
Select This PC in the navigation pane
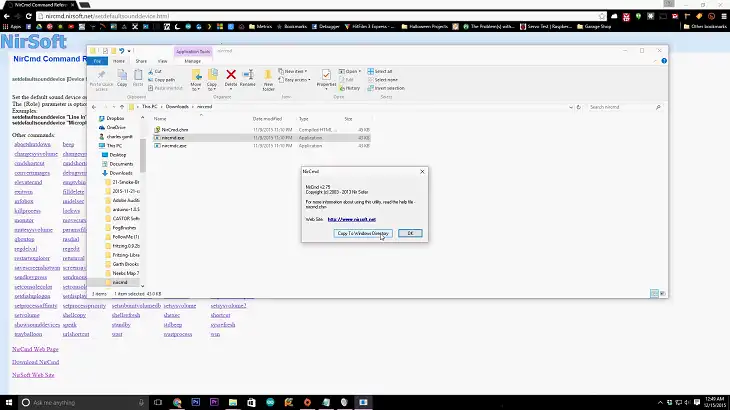[x=114, y=146]
